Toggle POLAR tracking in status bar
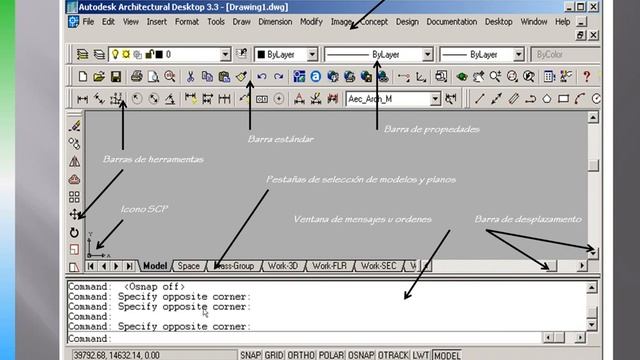The width and height of the screenshot is (640, 360). tap(331, 355)
